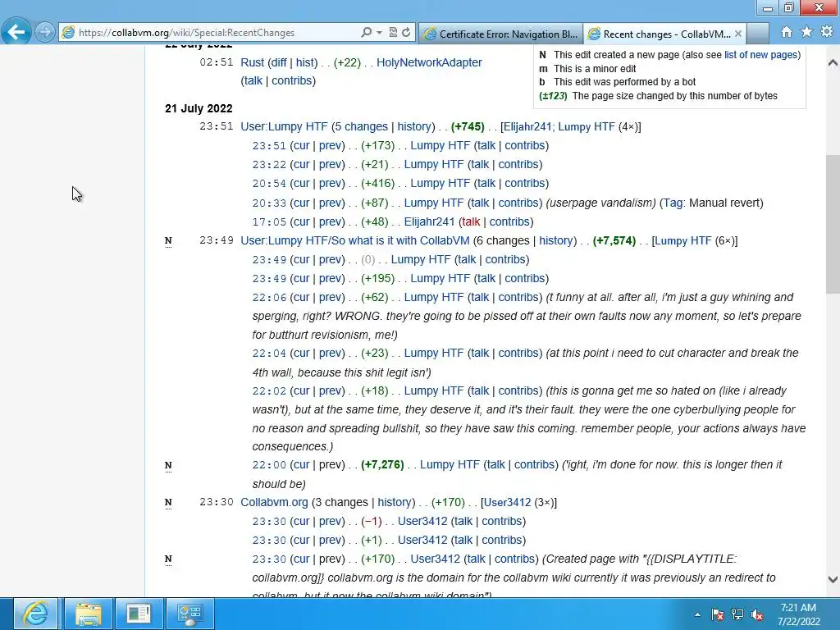Click User3412 link in Collabvm.org summary

pos(507,502)
